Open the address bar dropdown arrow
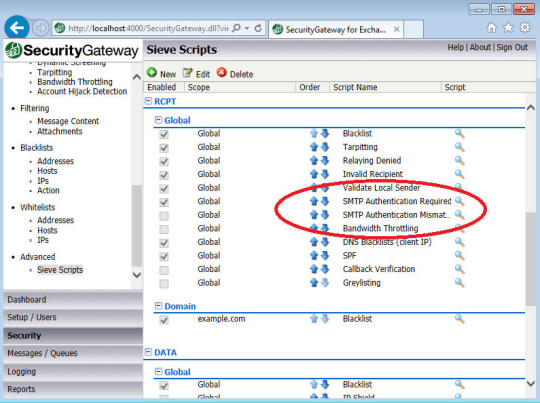540x403 pixels. (247, 28)
